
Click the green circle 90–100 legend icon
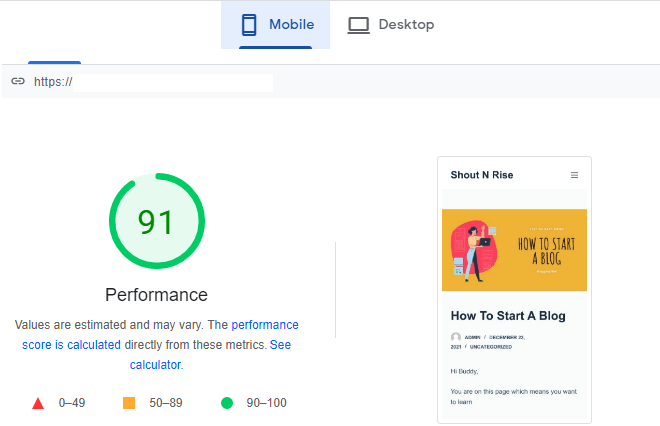tap(227, 403)
